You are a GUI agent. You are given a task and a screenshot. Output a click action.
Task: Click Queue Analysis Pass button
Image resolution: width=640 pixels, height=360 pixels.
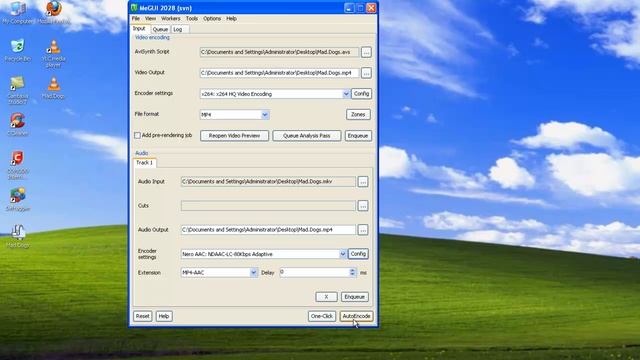[307, 136]
